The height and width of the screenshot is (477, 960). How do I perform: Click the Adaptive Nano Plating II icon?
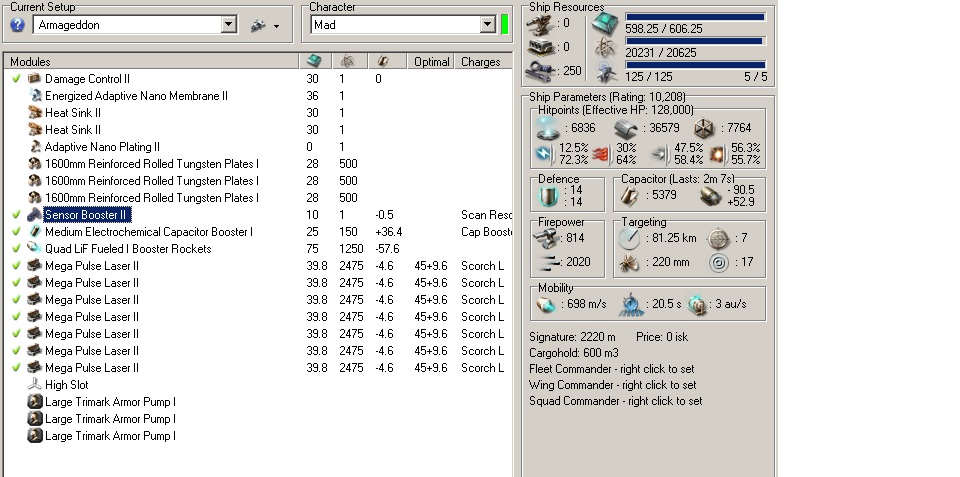pos(34,147)
